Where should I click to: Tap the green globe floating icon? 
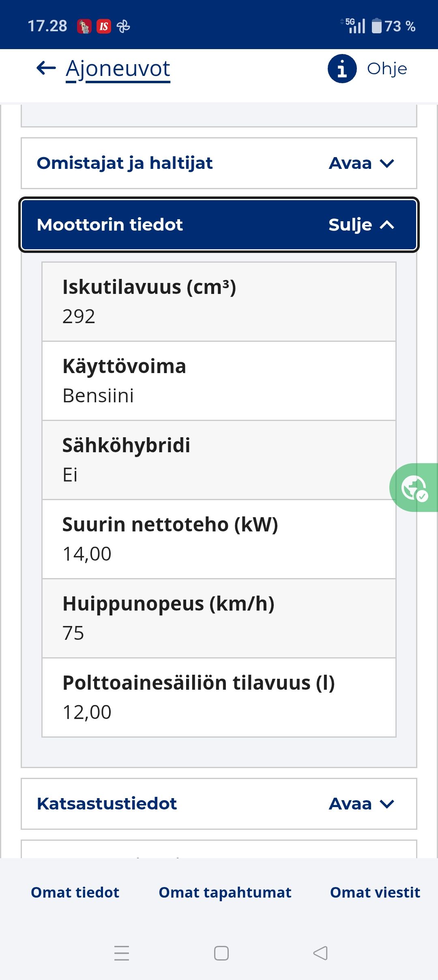(x=414, y=488)
